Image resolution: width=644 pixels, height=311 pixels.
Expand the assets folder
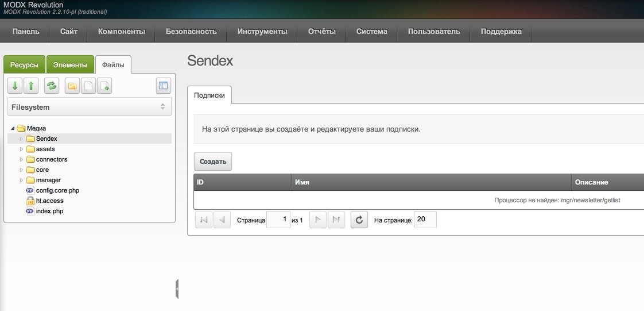click(x=22, y=149)
